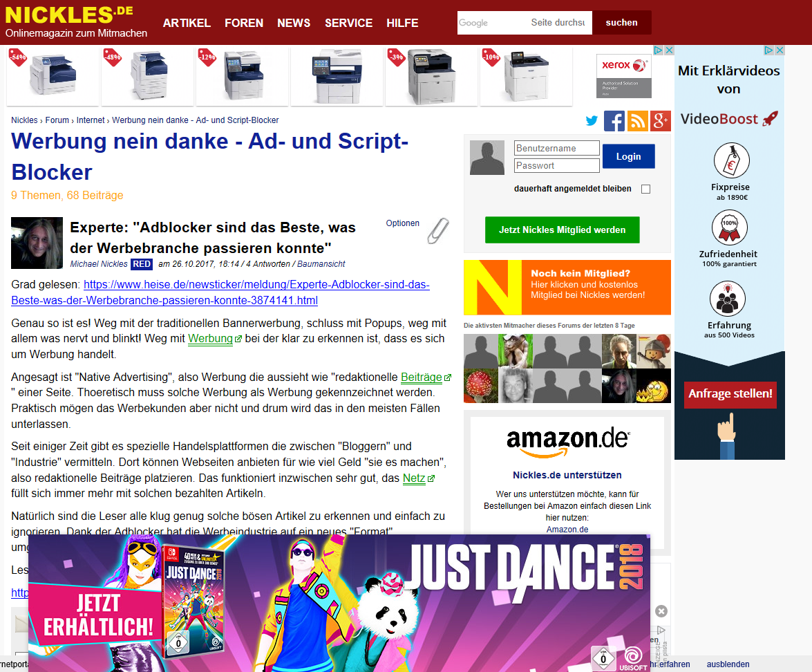Screen dimensions: 812x672
Task: Open the ARTIKEL menu
Action: [x=187, y=23]
